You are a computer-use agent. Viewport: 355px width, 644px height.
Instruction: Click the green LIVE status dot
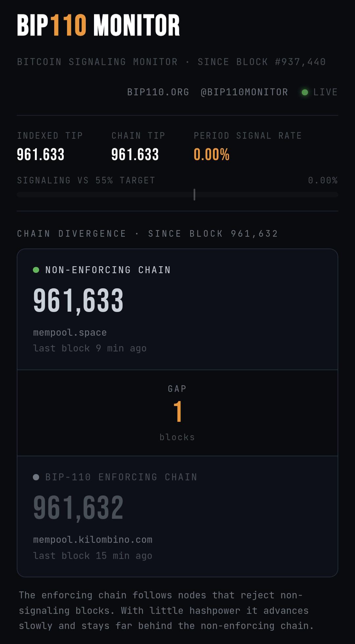pos(305,92)
